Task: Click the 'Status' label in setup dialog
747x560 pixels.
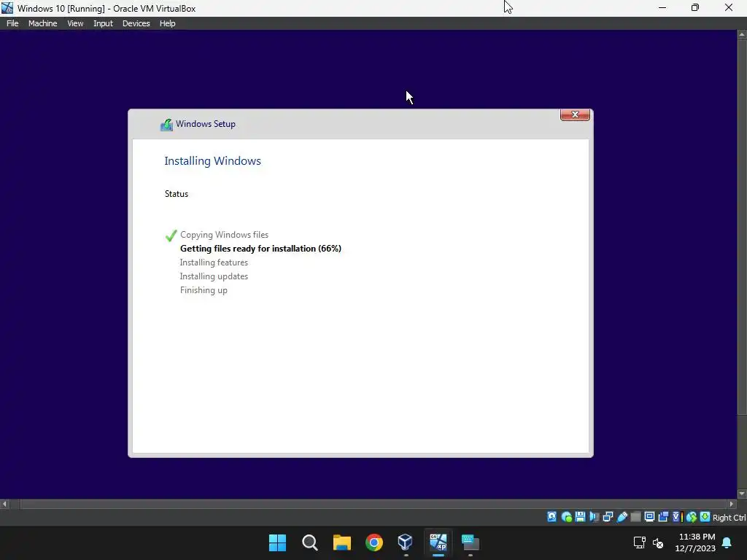Action: point(177,194)
